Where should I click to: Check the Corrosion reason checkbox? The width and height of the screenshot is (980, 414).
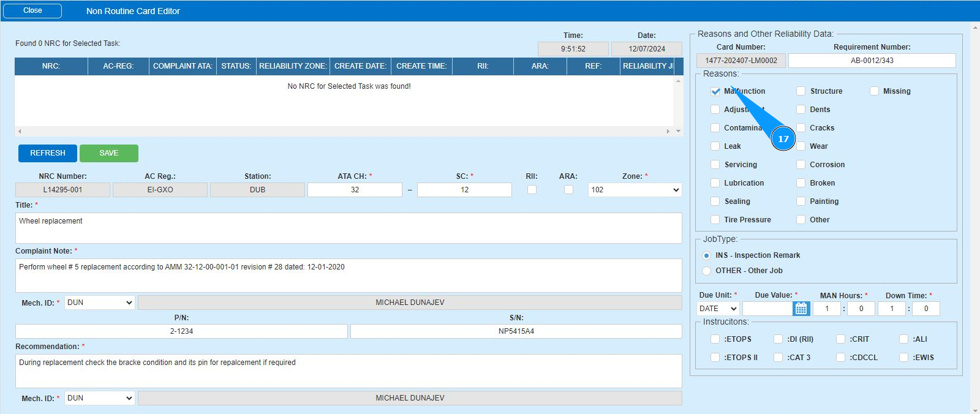pyautogui.click(x=801, y=165)
